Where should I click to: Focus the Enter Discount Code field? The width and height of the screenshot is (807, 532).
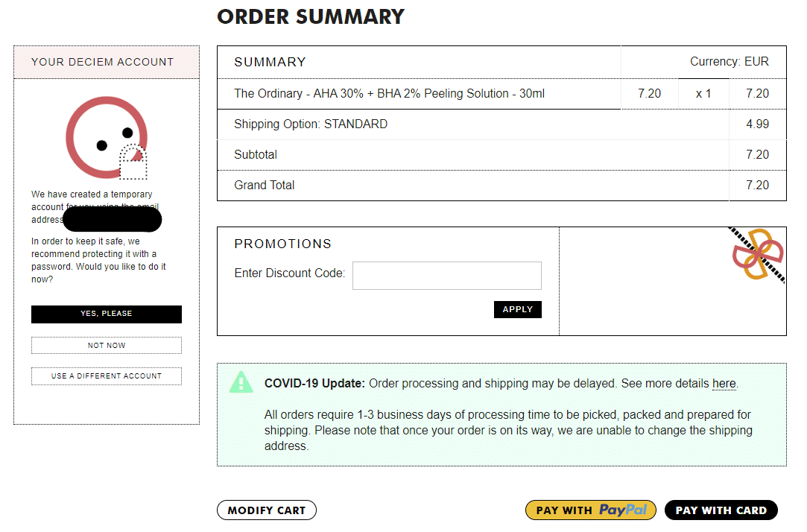pos(447,275)
